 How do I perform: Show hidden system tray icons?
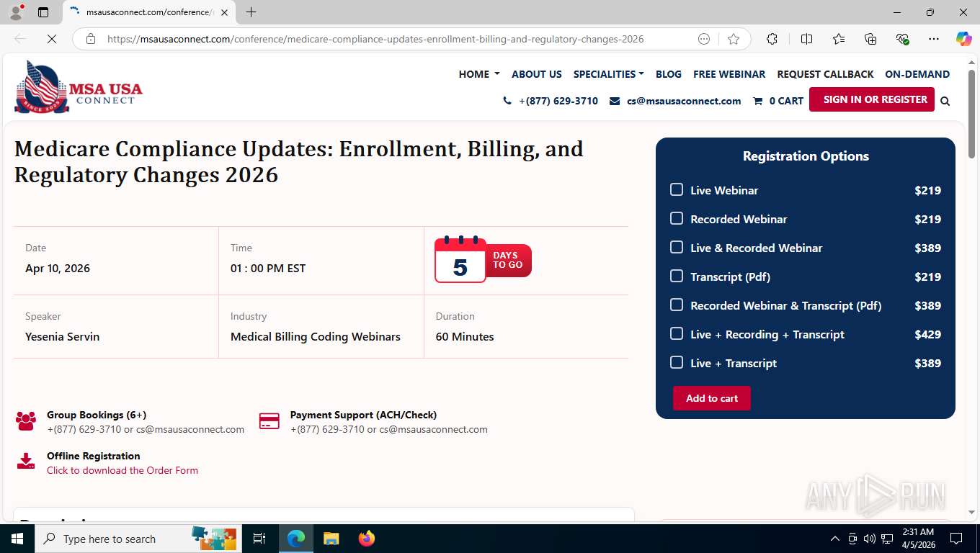click(835, 539)
